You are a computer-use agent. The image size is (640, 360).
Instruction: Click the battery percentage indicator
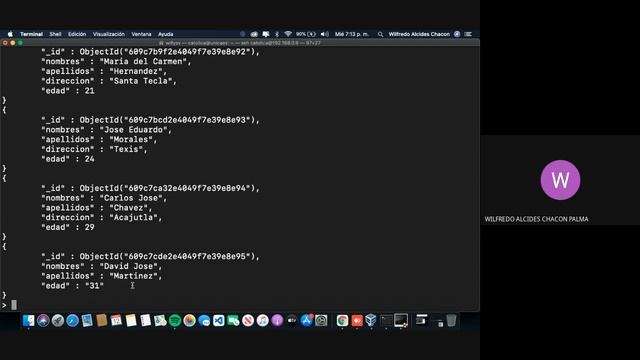[306, 34]
